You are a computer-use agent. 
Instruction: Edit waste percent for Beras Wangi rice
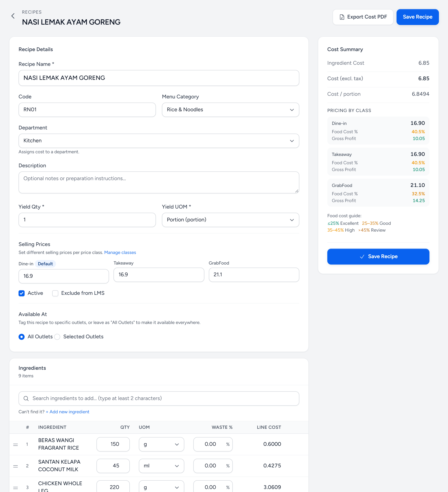click(213, 445)
